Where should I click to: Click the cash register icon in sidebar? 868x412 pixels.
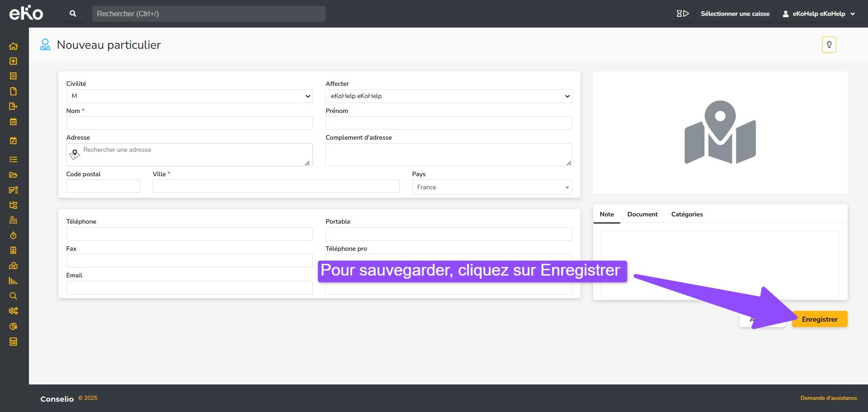(13, 220)
